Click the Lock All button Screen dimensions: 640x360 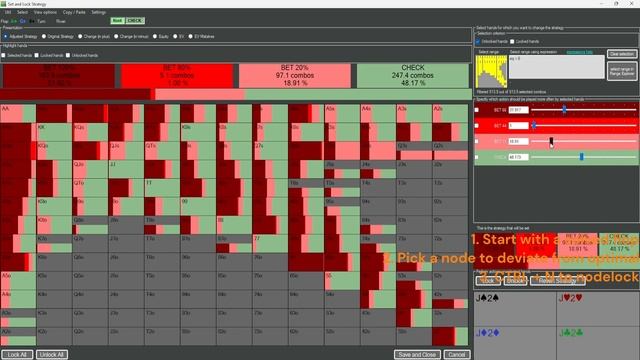pos(17,354)
